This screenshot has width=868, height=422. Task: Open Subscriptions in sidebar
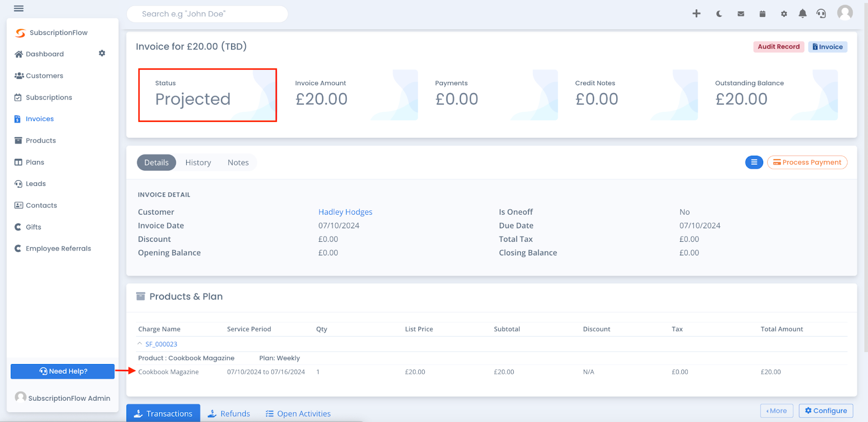pos(43,97)
